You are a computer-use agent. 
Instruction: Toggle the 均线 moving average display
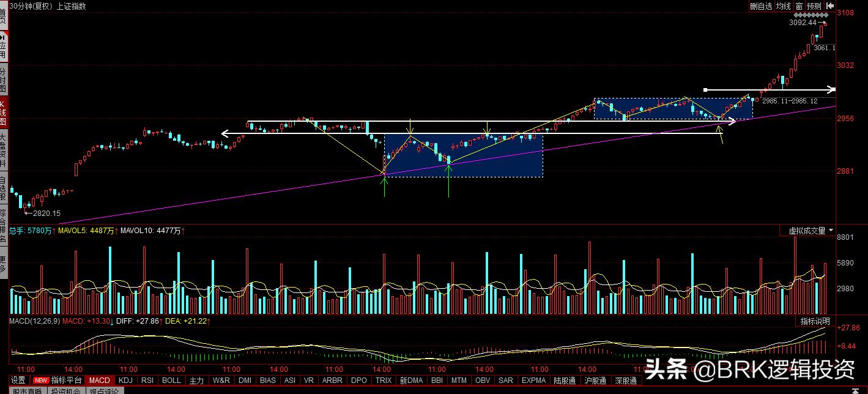tap(784, 6)
